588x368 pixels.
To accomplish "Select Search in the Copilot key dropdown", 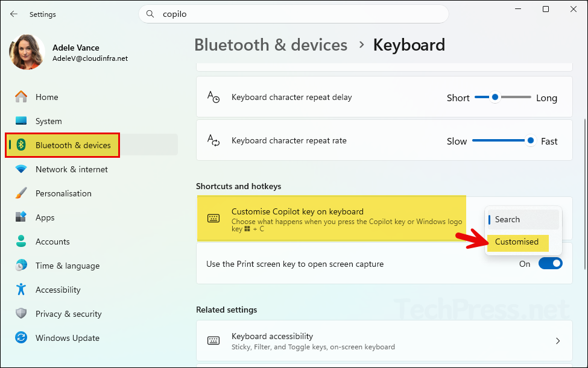I will (521, 219).
